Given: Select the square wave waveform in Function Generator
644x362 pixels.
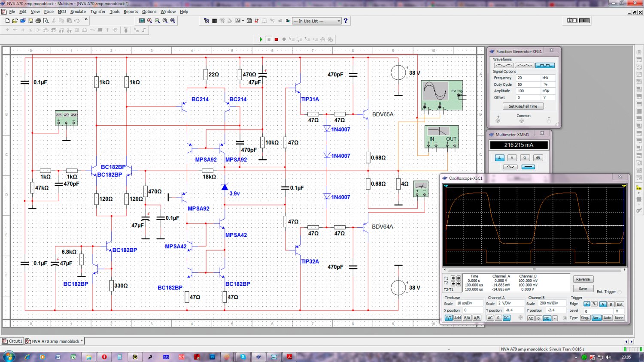Looking at the screenshot, I should (x=545, y=66).
